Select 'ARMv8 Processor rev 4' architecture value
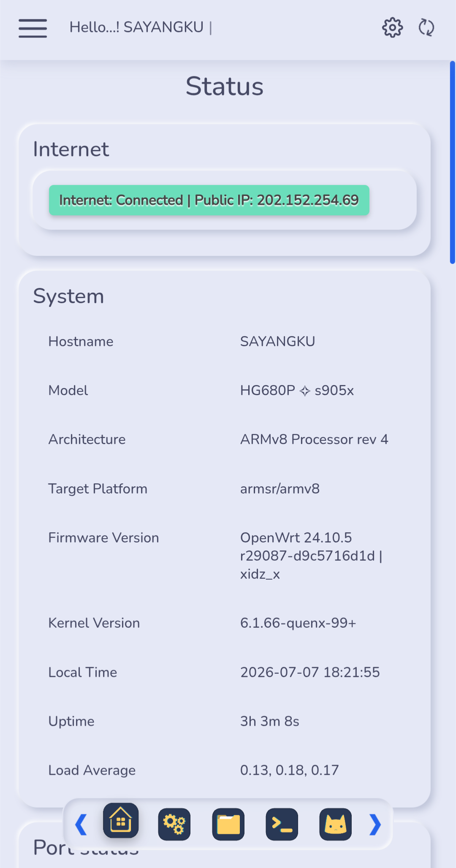The width and height of the screenshot is (456, 868). pos(314,439)
